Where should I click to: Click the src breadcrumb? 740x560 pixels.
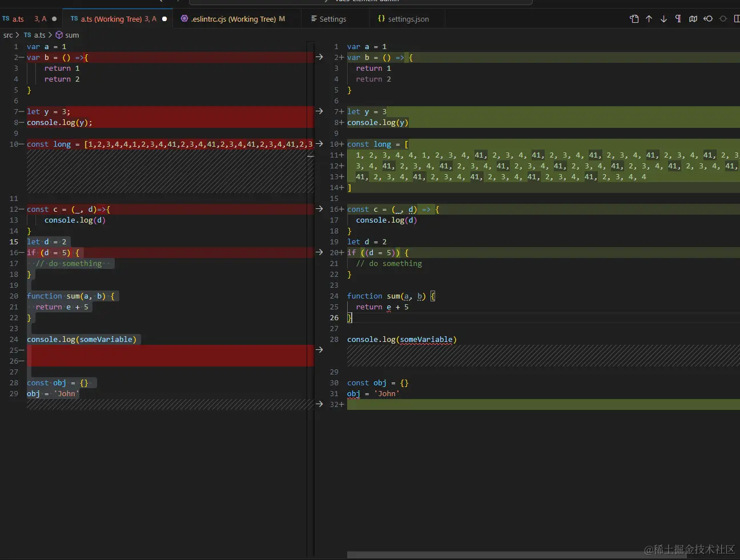click(8, 35)
